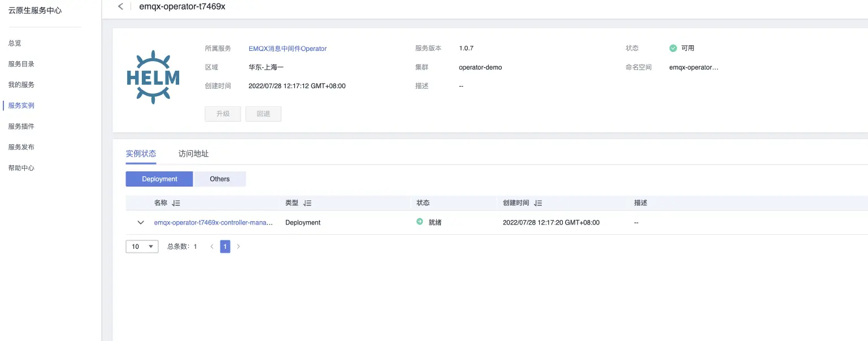868x341 pixels.
Task: Click the 回退 rollback button
Action: coord(263,114)
